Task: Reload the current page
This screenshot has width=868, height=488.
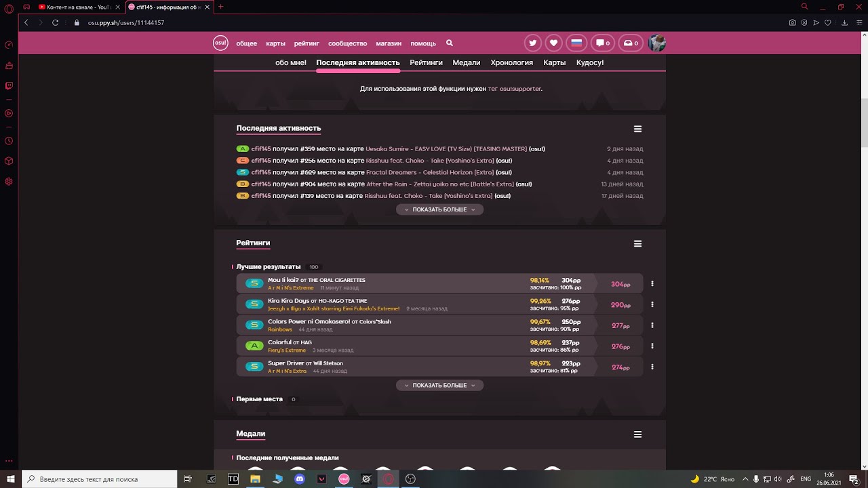Action: 56,22
